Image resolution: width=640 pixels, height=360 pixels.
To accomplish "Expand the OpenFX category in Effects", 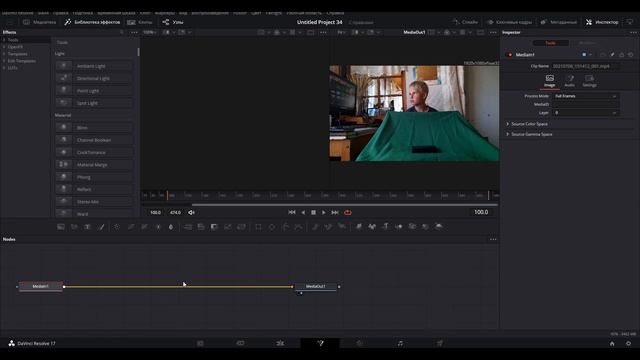I will click(x=4, y=47).
